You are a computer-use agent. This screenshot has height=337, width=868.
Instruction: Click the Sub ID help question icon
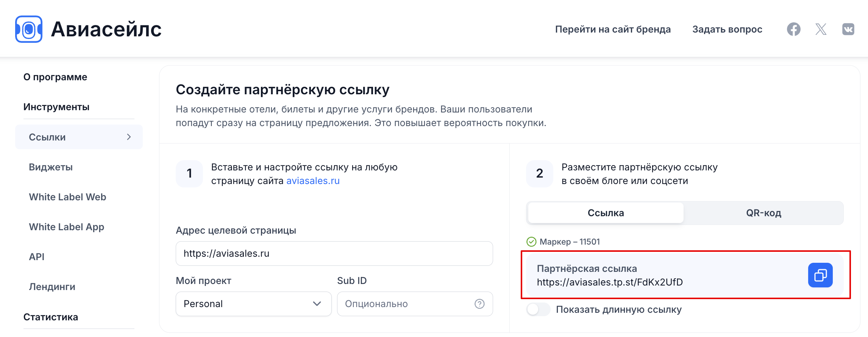(479, 304)
